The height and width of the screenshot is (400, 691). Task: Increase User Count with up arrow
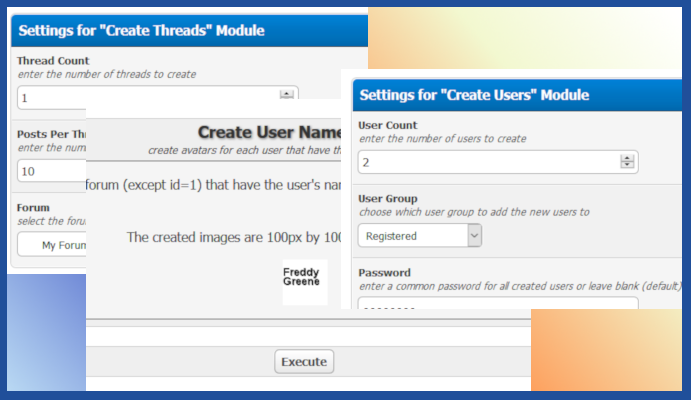pyautogui.click(x=627, y=158)
